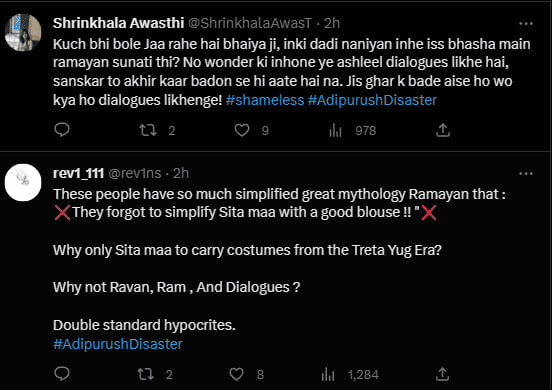552x390 pixels.
Task: Open #AdipurushDisaster hashtag in rev1_111's tweet
Action: [x=118, y=344]
